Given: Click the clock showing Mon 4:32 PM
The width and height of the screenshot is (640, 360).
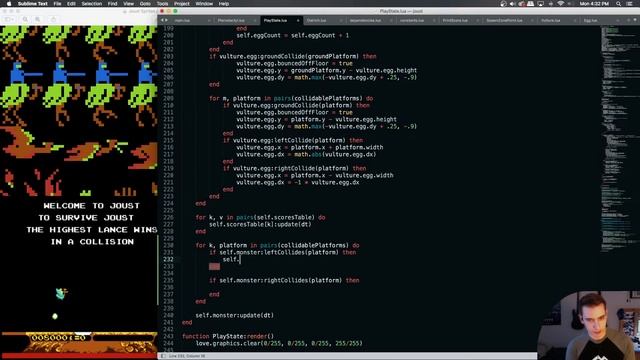Looking at the screenshot, I should tap(594, 4).
